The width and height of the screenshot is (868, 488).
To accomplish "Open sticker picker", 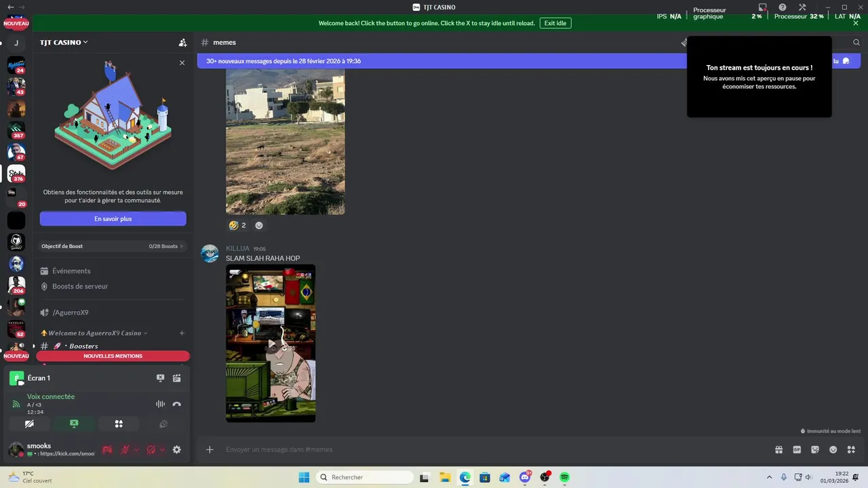I will [x=815, y=449].
